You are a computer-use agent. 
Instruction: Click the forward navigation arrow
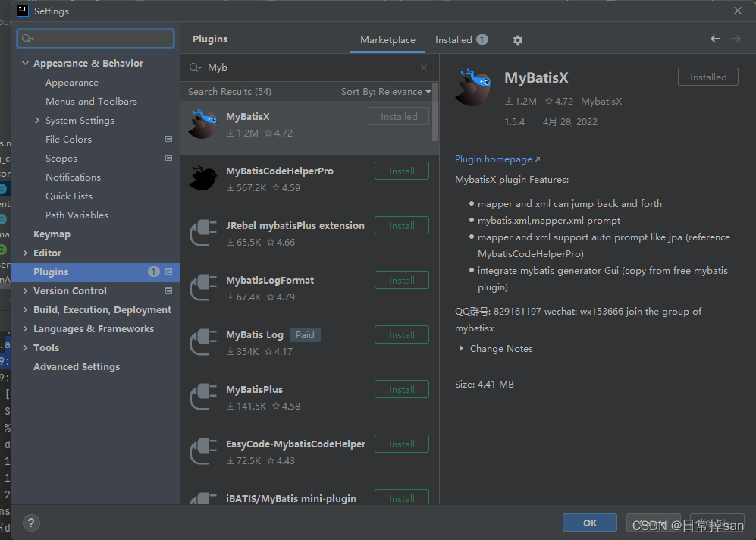(736, 39)
